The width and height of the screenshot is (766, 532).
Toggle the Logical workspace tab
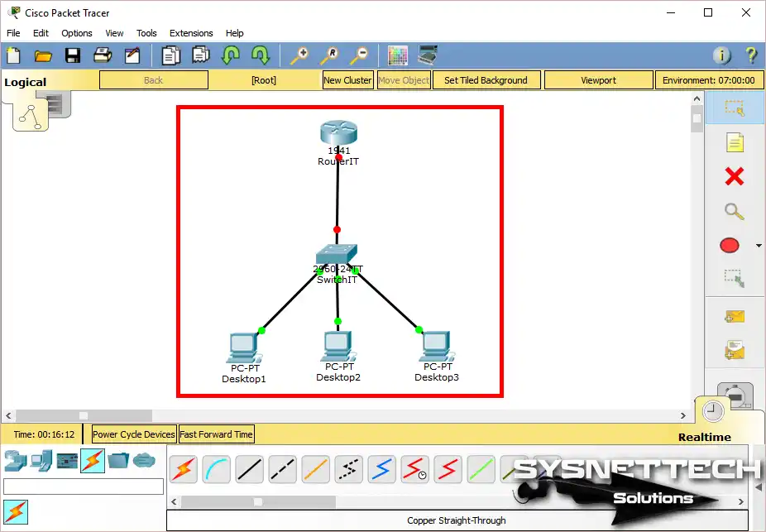coord(26,82)
